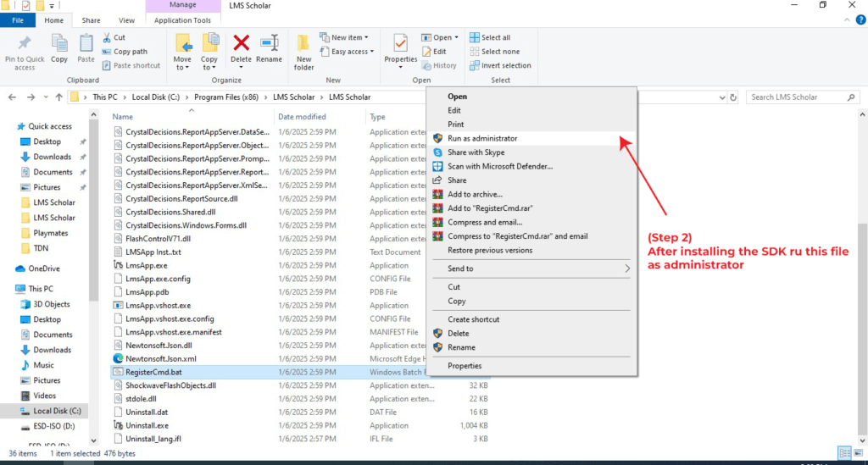Click Select all in ribbon
This screenshot has height=465, width=868.
tap(490, 37)
